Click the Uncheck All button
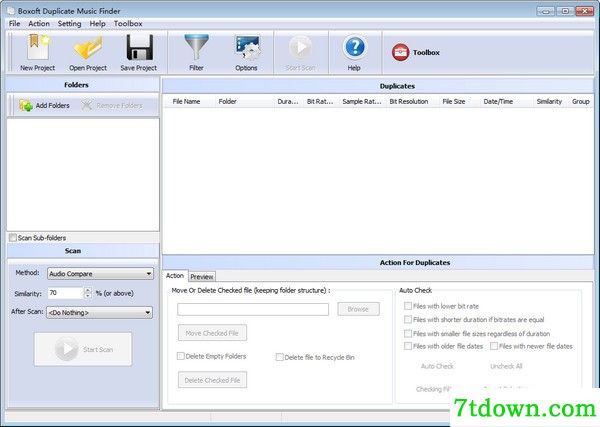Image resolution: width=600 pixels, height=427 pixels. pyautogui.click(x=506, y=366)
